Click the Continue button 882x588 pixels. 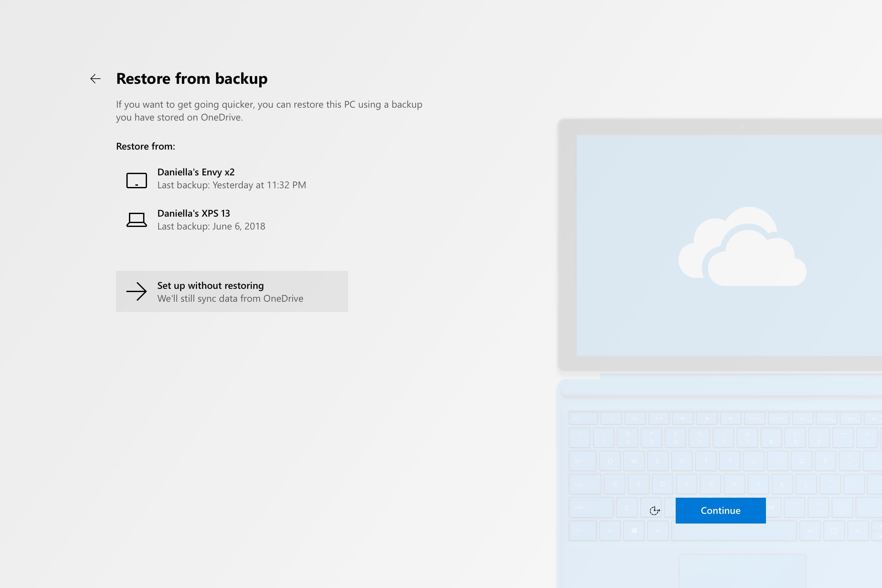tap(720, 510)
